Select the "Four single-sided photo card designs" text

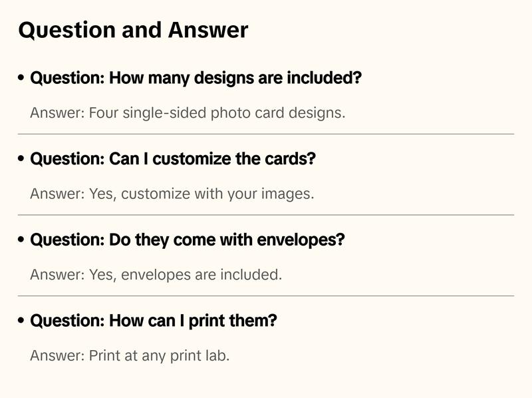point(217,112)
